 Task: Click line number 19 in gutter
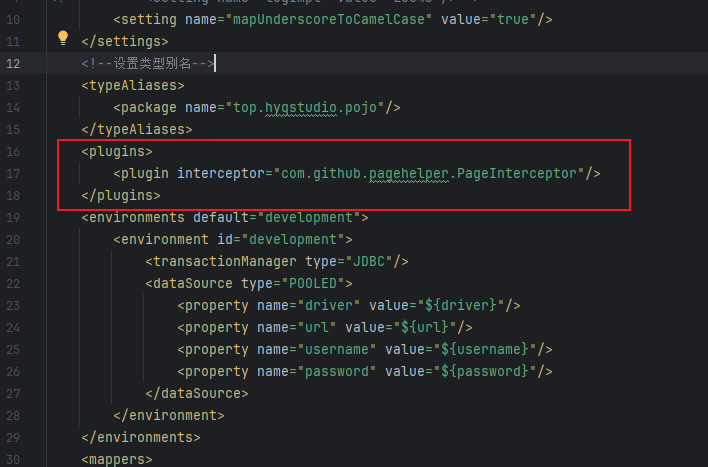coord(13,218)
